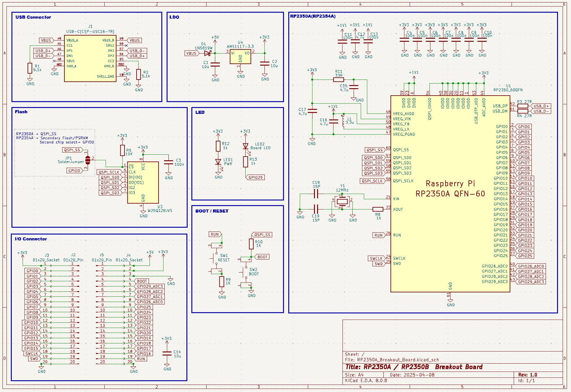Click the Flash section heading text

[x=21, y=112]
